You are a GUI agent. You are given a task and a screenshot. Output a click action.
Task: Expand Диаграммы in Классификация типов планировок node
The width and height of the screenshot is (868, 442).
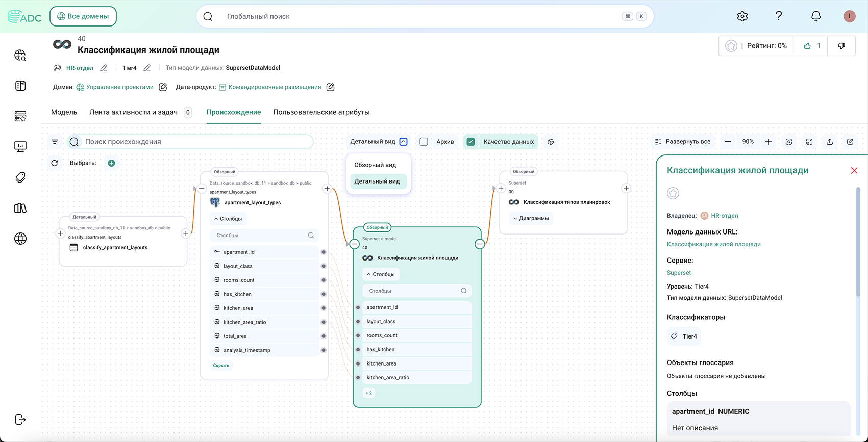531,218
